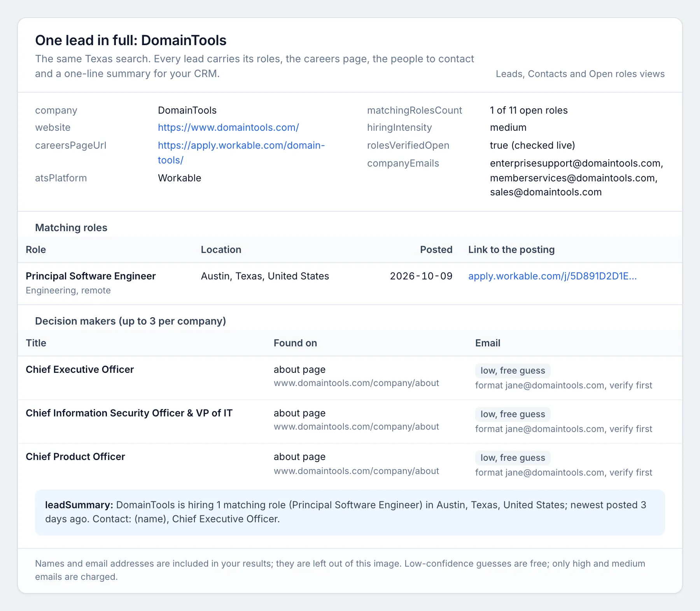Click the company value 'DomainTools'
This screenshot has height=611, width=700.
click(x=187, y=111)
